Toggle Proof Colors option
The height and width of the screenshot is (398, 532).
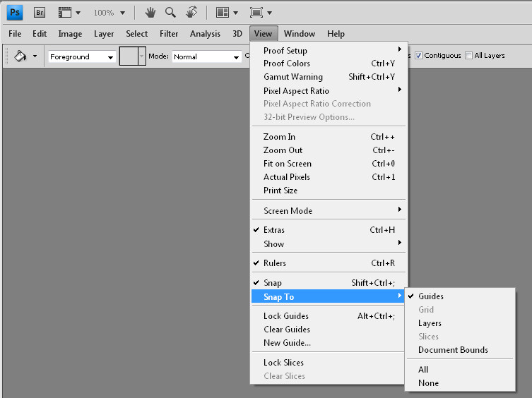[x=329, y=64]
